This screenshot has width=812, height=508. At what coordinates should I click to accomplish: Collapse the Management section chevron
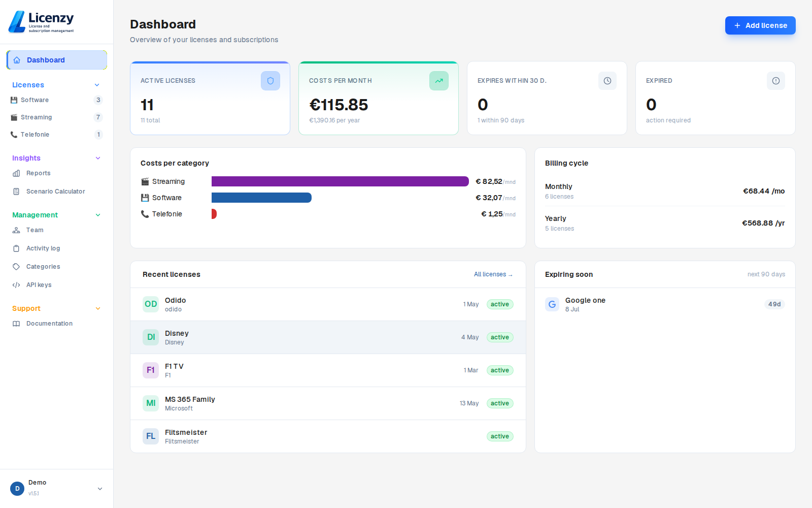click(x=98, y=215)
